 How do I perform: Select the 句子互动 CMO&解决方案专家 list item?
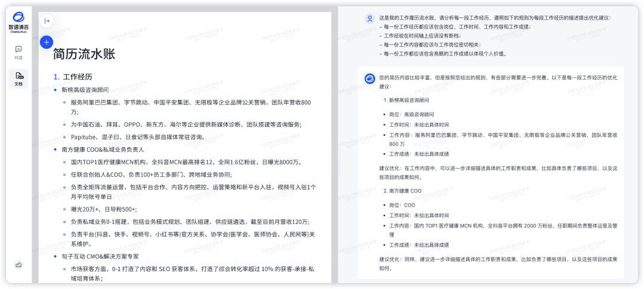[x=100, y=256]
